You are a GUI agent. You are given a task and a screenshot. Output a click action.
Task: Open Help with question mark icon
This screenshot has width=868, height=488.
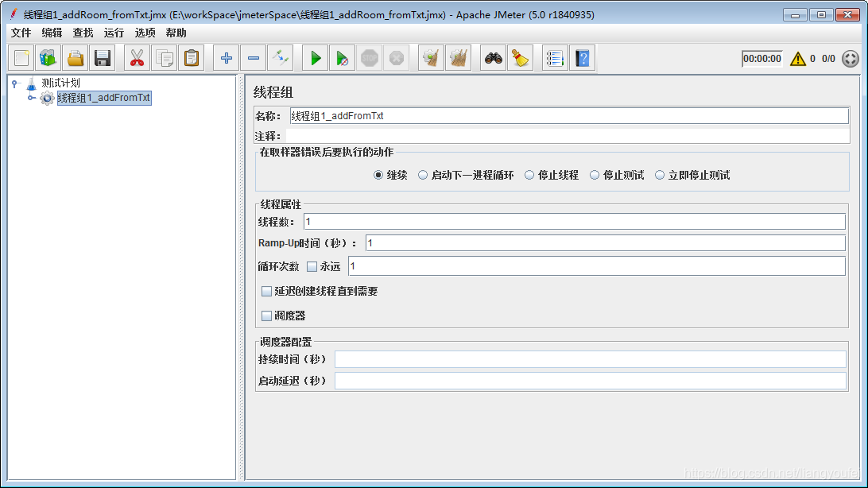(x=583, y=58)
